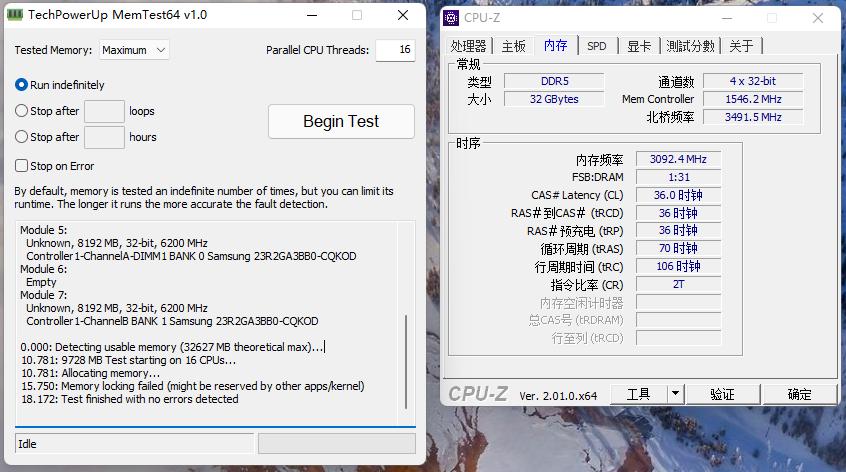This screenshot has height=472, width=846.
Task: Click the 3092.4 MHz 内存频率 value
Action: [x=678, y=159]
